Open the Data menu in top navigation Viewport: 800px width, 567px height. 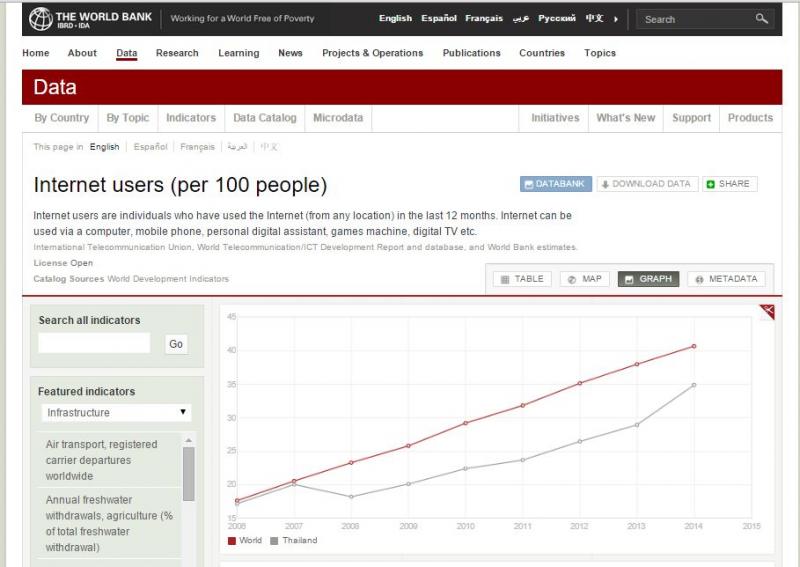coord(127,53)
